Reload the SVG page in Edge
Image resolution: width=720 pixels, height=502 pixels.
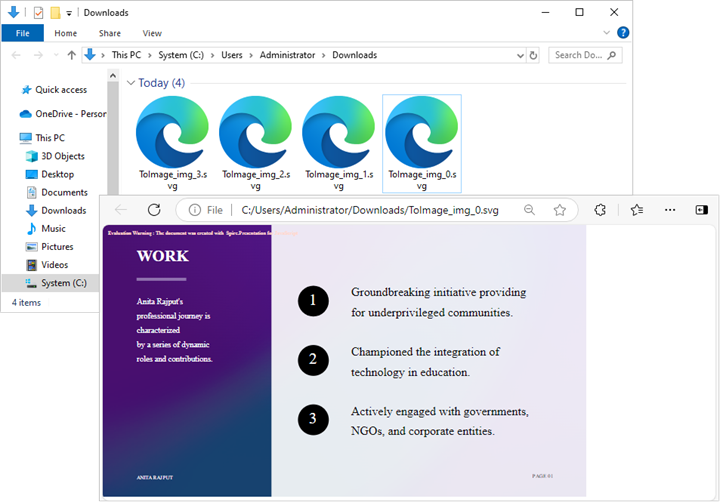(x=154, y=210)
